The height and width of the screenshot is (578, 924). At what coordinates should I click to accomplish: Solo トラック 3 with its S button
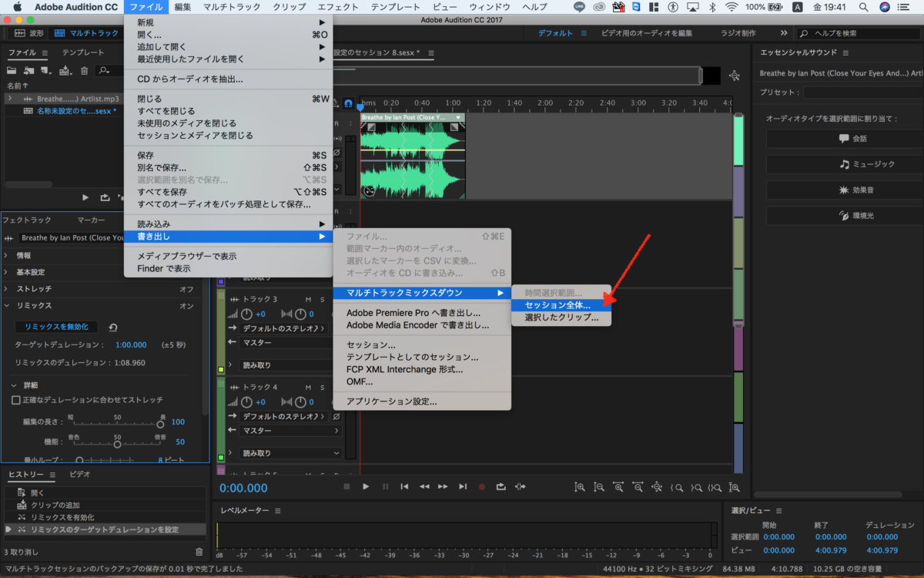coord(321,299)
